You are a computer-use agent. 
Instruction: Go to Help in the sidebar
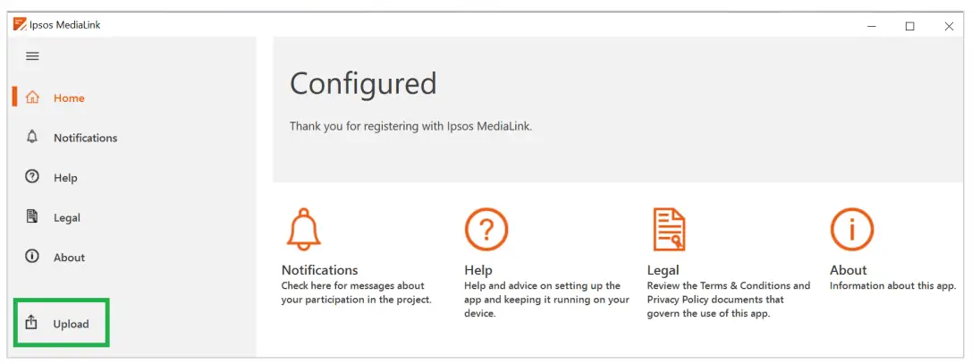pyautogui.click(x=65, y=178)
